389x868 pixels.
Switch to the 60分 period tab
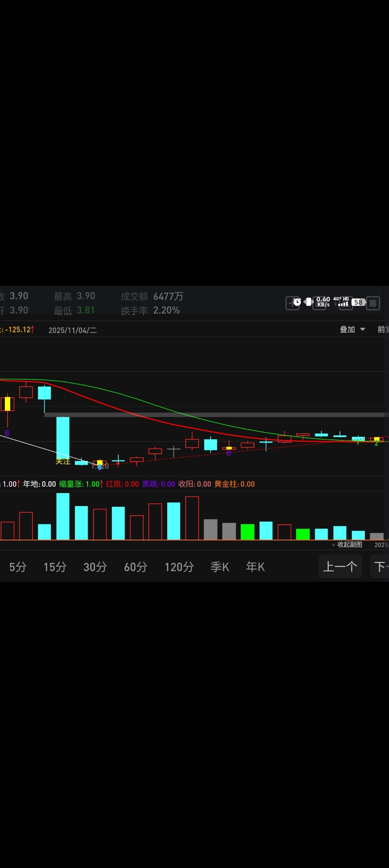(x=136, y=567)
